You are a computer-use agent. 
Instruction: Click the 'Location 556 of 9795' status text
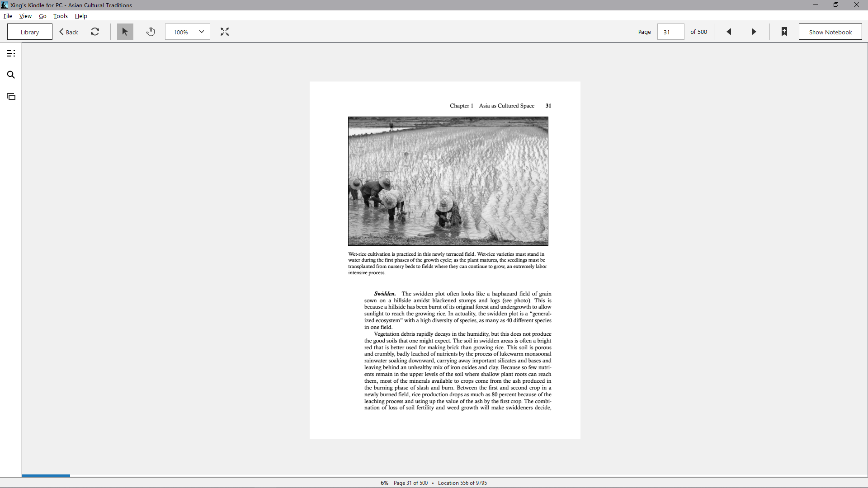click(x=462, y=483)
